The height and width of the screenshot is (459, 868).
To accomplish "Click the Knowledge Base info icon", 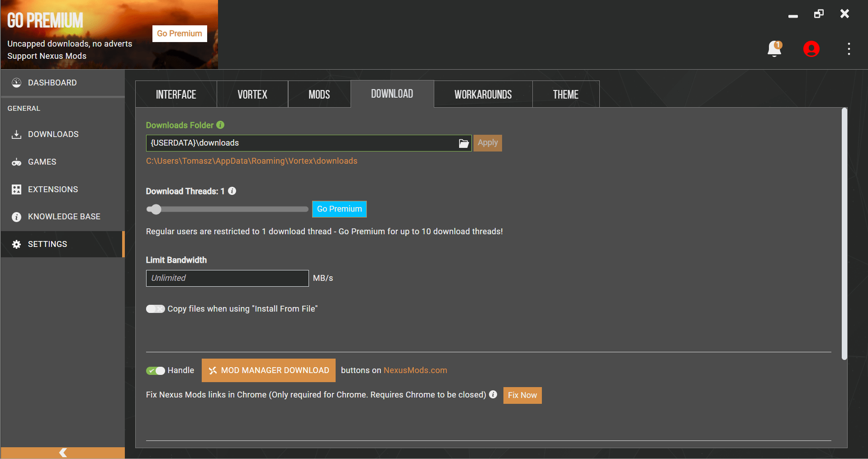I will click(x=17, y=217).
